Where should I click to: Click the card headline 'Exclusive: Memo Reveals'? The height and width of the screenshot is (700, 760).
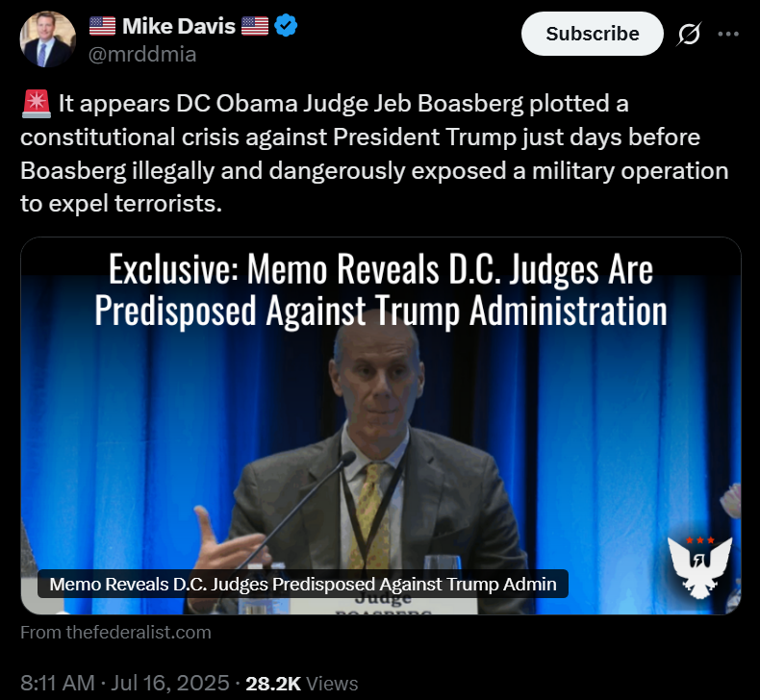[x=381, y=290]
